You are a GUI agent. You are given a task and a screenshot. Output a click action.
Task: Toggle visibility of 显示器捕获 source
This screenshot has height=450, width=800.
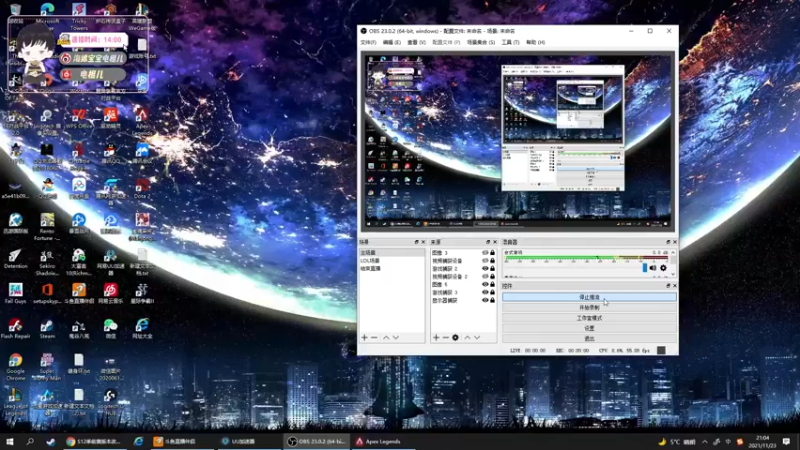485,300
